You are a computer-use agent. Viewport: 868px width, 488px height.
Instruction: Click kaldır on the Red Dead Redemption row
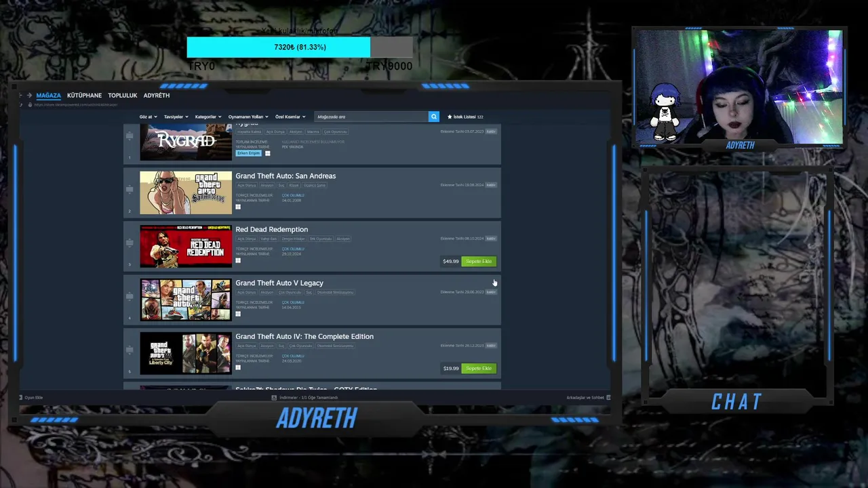(x=491, y=239)
